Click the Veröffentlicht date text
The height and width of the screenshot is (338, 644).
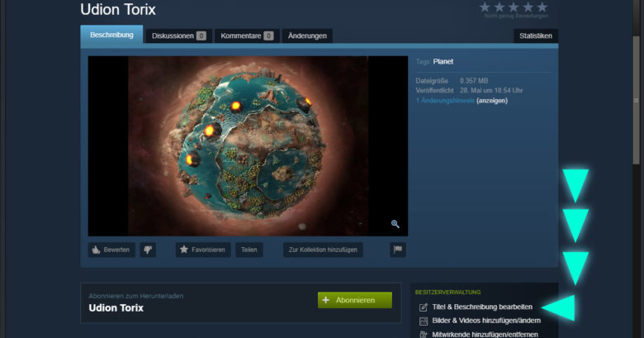click(491, 90)
